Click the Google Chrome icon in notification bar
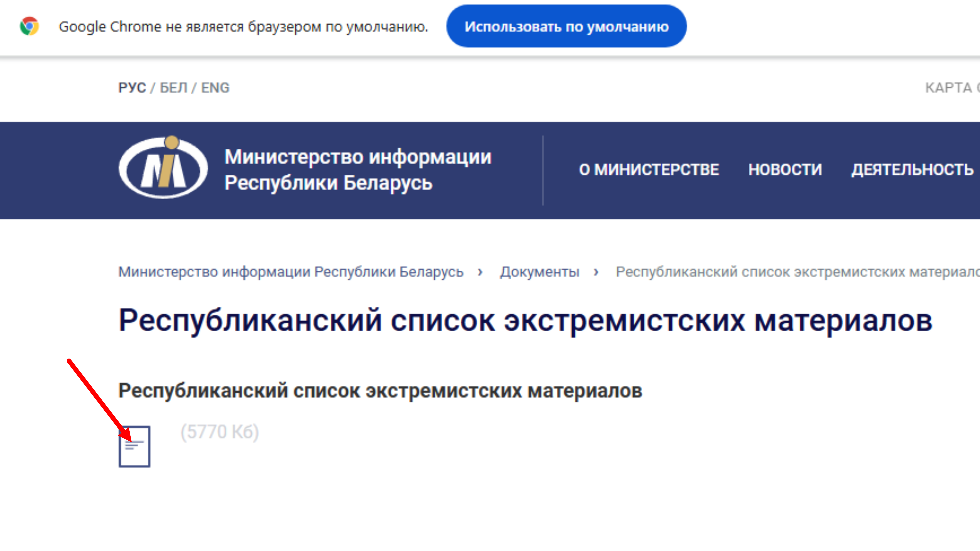 [29, 26]
